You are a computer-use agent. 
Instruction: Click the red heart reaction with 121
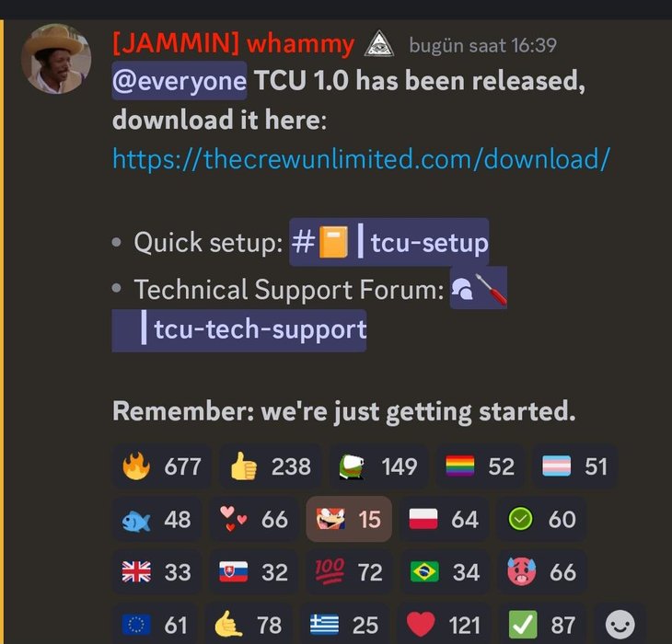(443, 625)
